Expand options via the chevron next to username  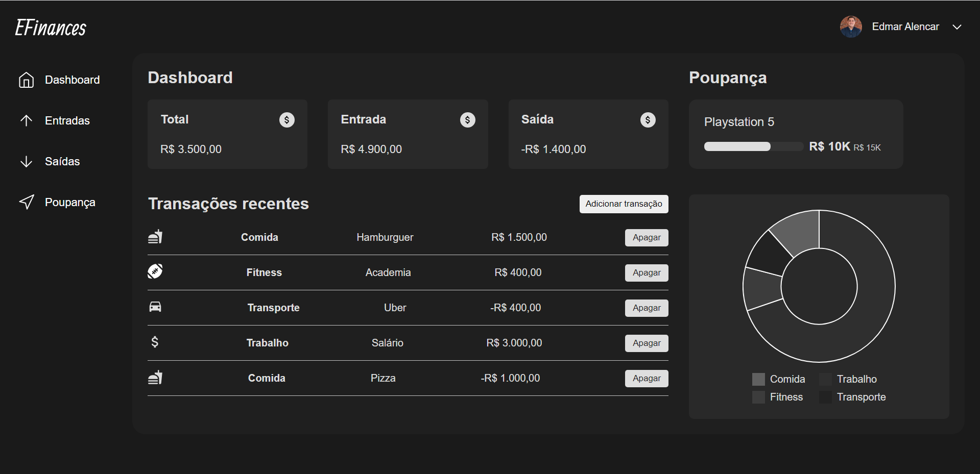957,28
